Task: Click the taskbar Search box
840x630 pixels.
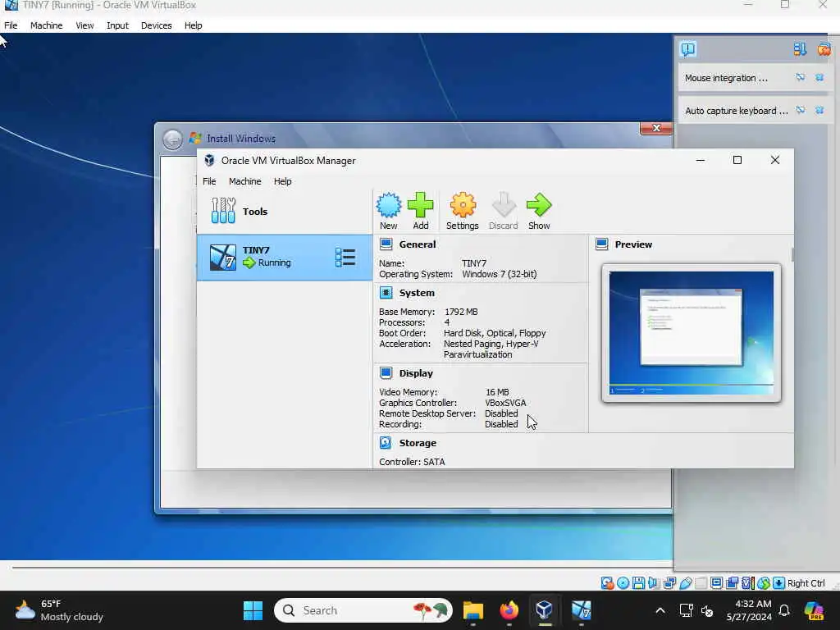Action: 363,610
